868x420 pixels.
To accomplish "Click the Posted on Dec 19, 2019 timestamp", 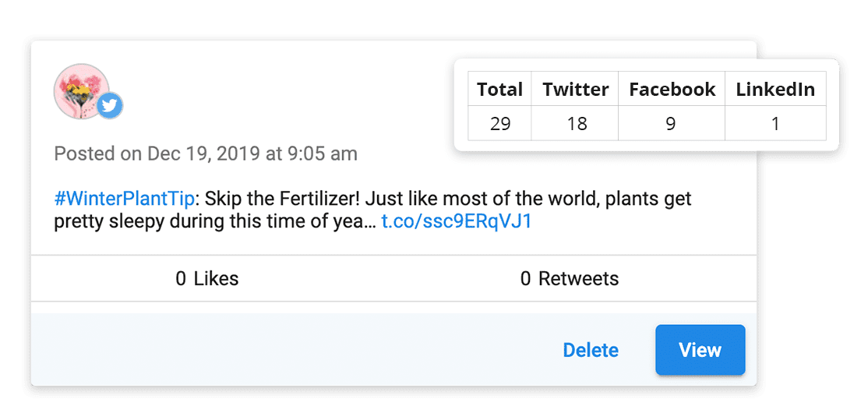I will click(x=206, y=154).
